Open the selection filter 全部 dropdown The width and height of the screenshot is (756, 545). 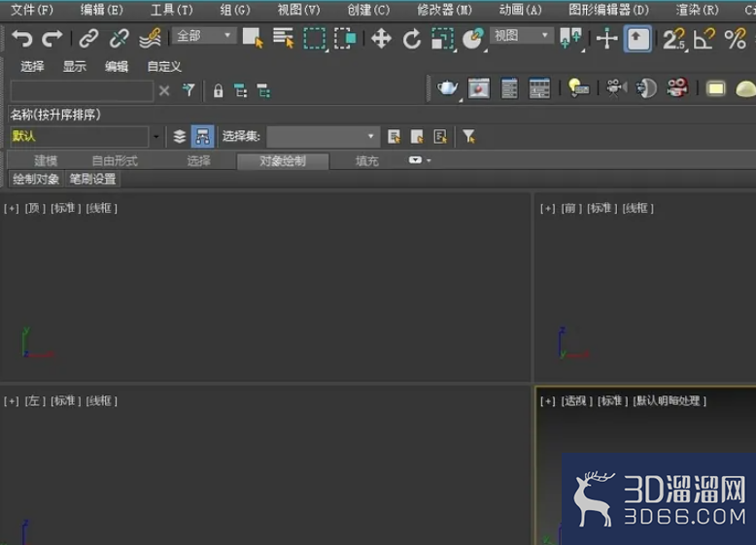(x=204, y=36)
